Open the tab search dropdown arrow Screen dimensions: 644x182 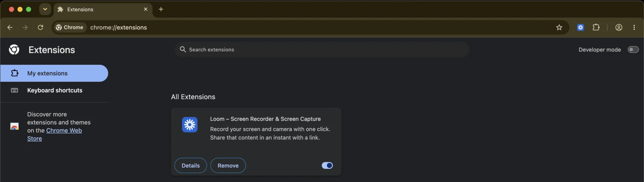point(45,9)
